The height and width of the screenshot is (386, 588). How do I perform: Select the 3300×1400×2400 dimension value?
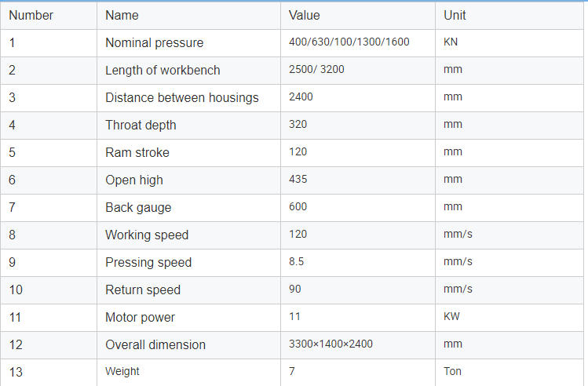331,344
